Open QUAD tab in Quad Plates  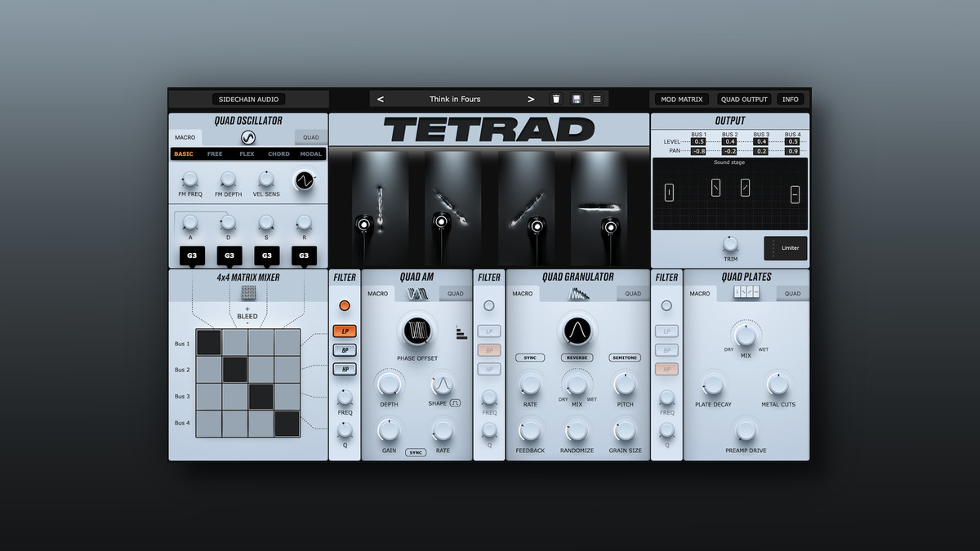pyautogui.click(x=793, y=294)
